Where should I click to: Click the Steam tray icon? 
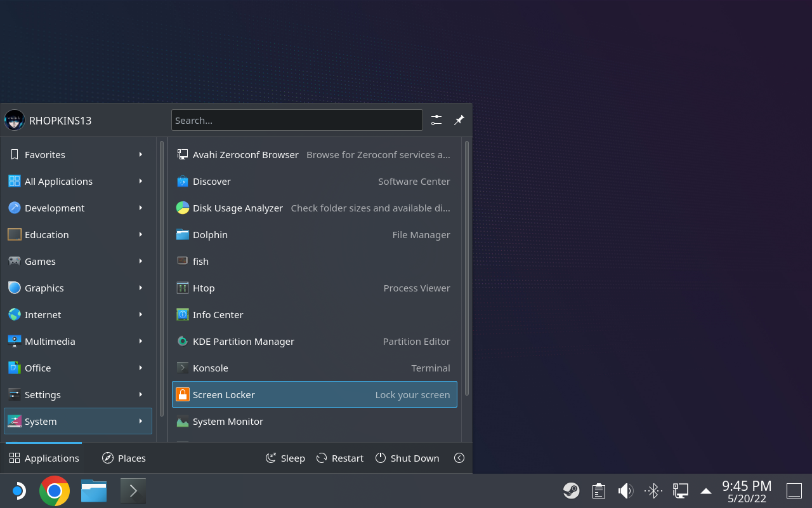571,490
